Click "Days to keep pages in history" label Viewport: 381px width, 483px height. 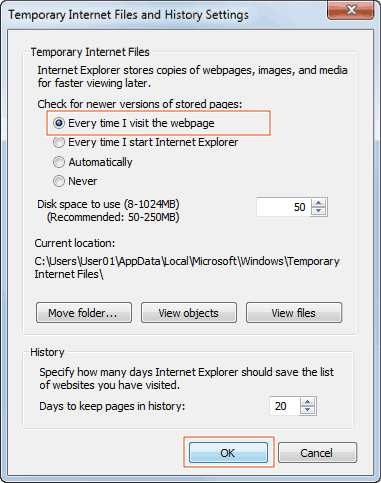tap(112, 406)
